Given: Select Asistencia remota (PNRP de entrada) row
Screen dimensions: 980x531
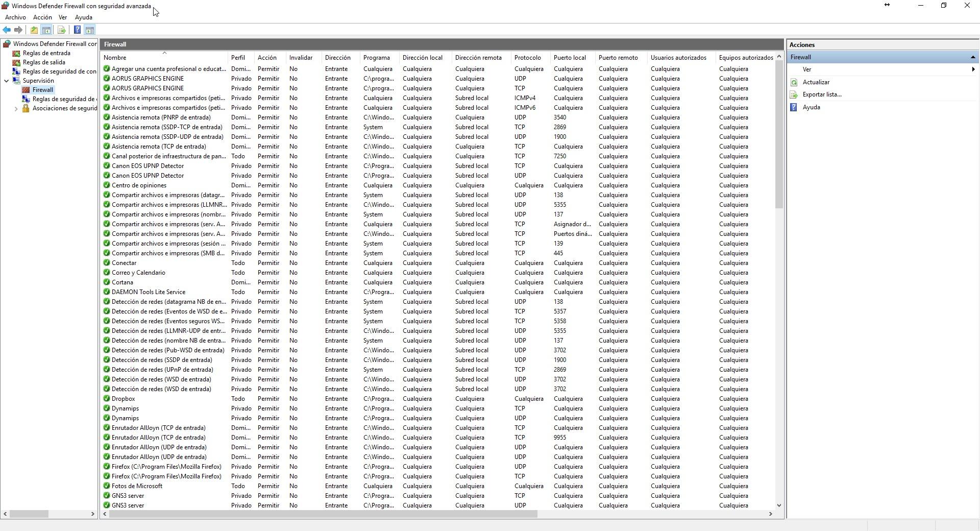Looking at the screenshot, I should click(438, 117).
